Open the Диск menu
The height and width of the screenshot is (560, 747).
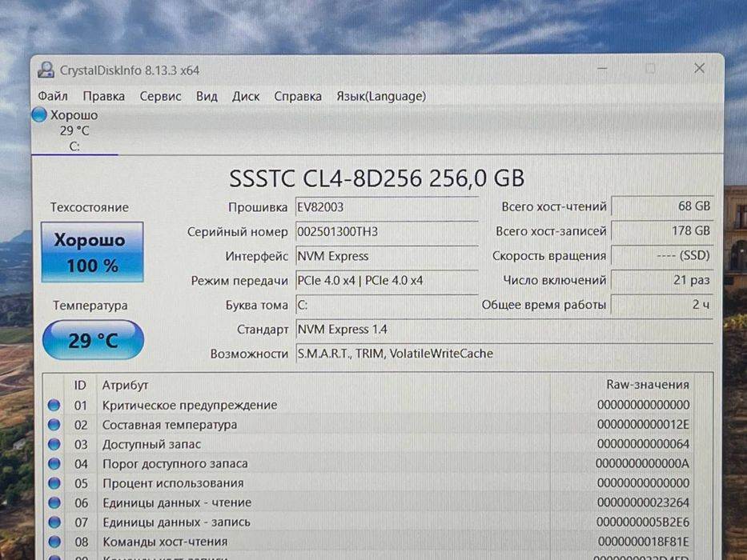245,96
